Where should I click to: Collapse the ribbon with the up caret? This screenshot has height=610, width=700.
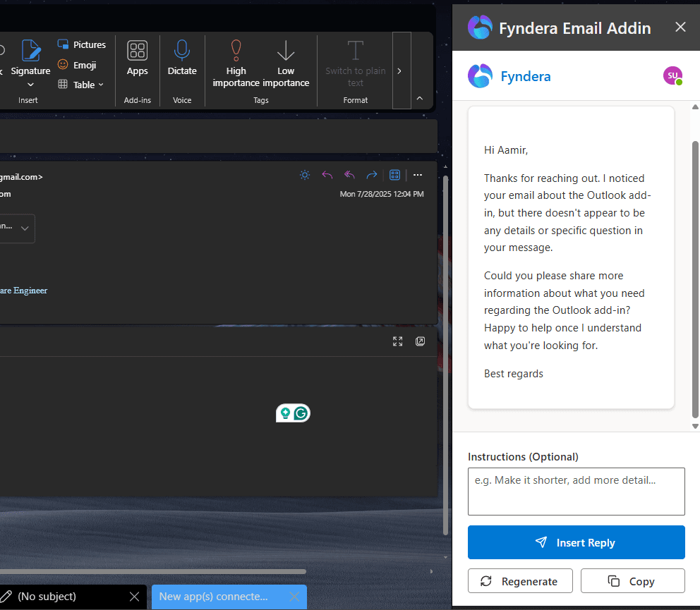420,98
